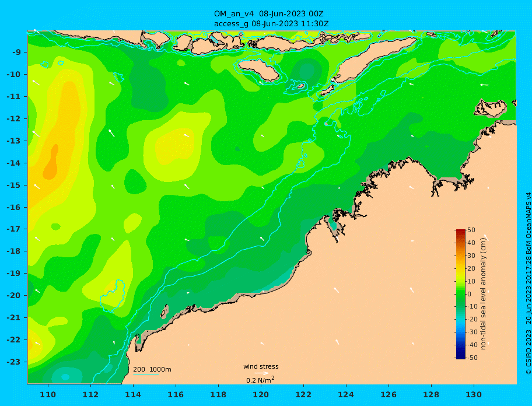Viewport: 532px width, 406px height.
Task: Click the "0.2 N/m2" scale value
Action: click(260, 380)
